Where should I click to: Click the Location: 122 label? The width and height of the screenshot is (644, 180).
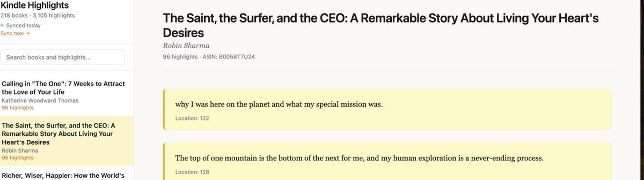tap(192, 118)
